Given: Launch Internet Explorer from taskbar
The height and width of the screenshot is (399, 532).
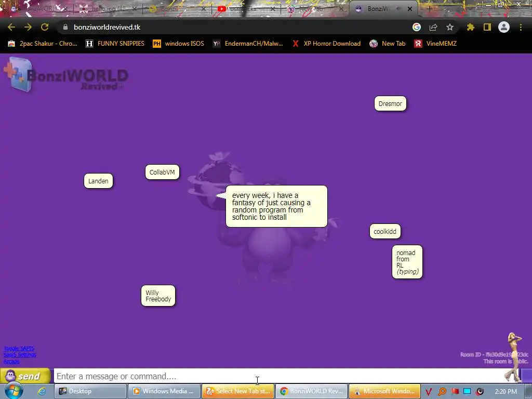Looking at the screenshot, I should pyautogui.click(x=42, y=391).
